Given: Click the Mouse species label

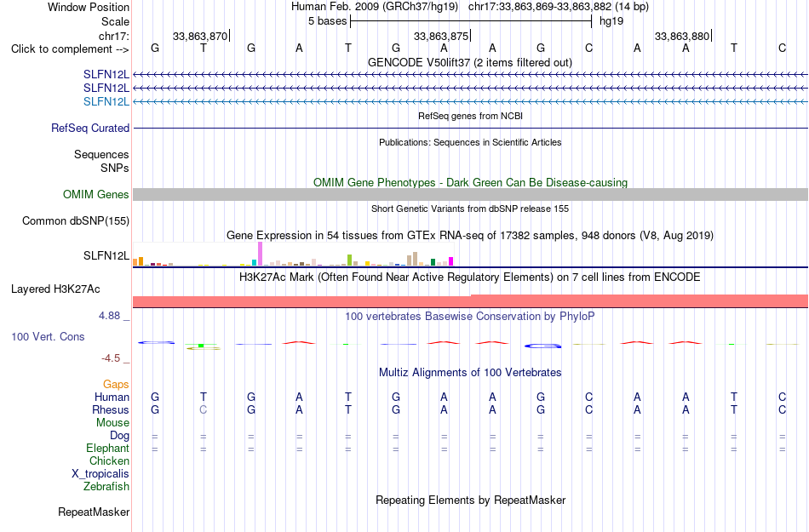Looking at the screenshot, I should (112, 423).
